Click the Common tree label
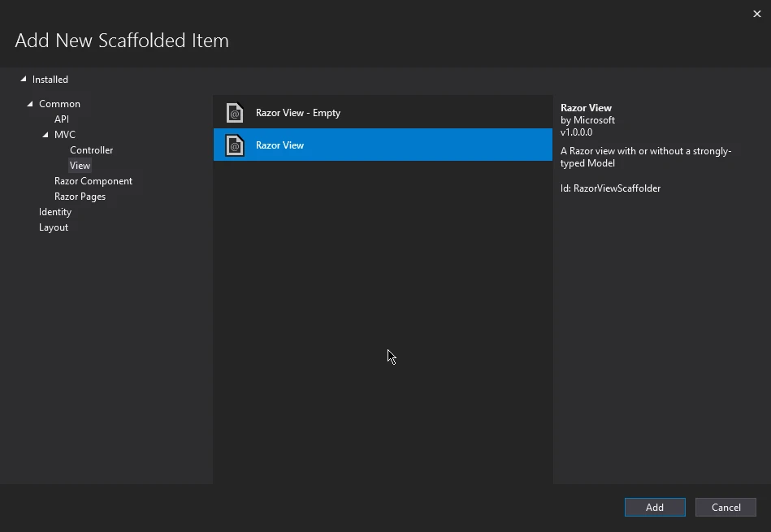771x532 pixels. click(x=59, y=104)
